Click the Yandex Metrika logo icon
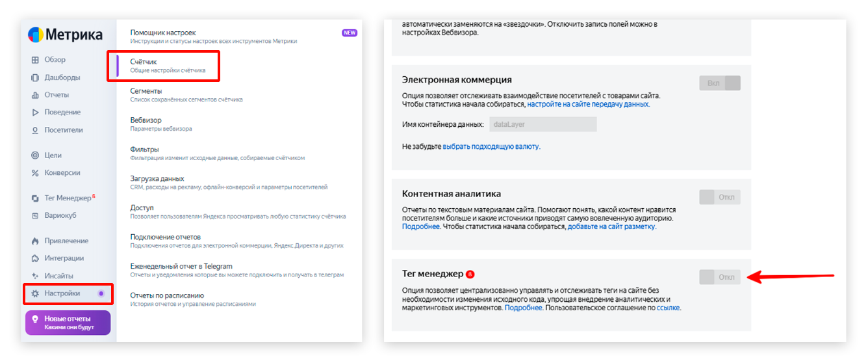The image size is (868, 363). 36,35
